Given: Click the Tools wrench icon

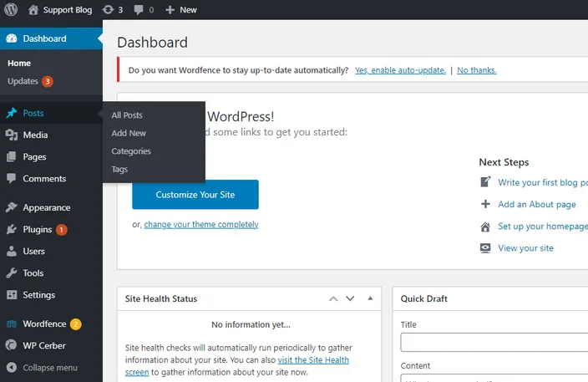Looking at the screenshot, I should coord(12,272).
